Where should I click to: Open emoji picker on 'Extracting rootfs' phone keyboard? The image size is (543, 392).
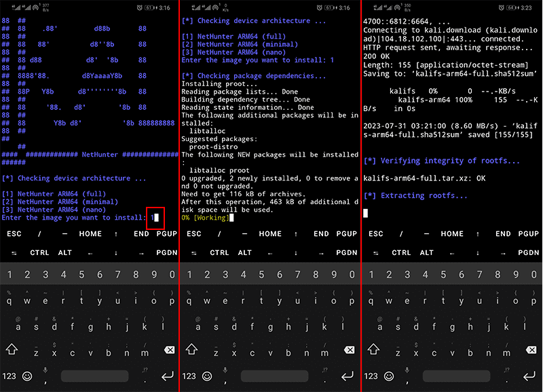pos(389,376)
